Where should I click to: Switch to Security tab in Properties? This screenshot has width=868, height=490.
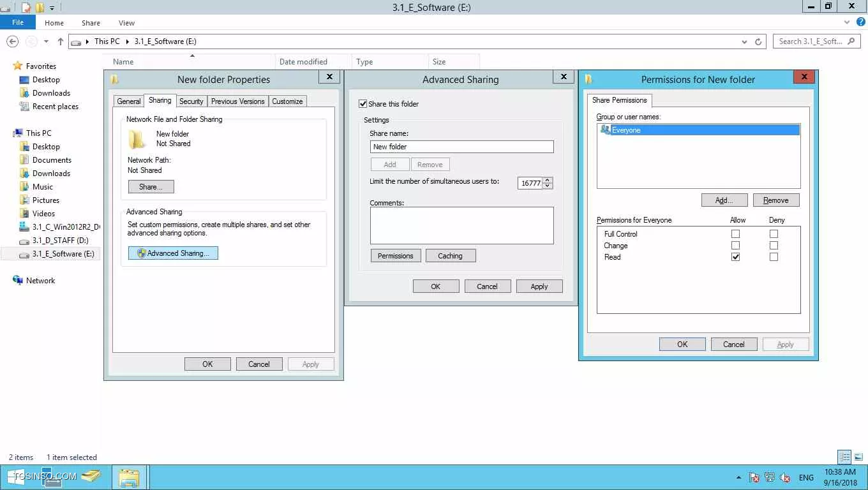191,101
